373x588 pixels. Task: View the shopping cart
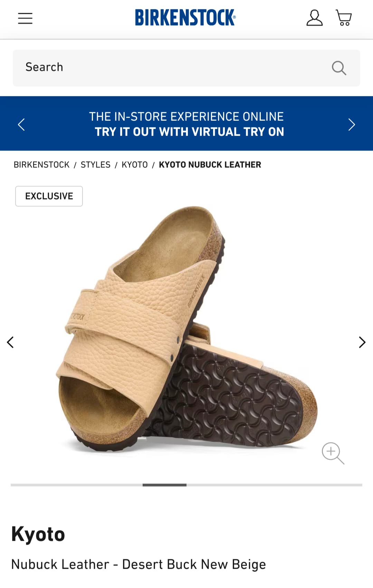tap(344, 18)
